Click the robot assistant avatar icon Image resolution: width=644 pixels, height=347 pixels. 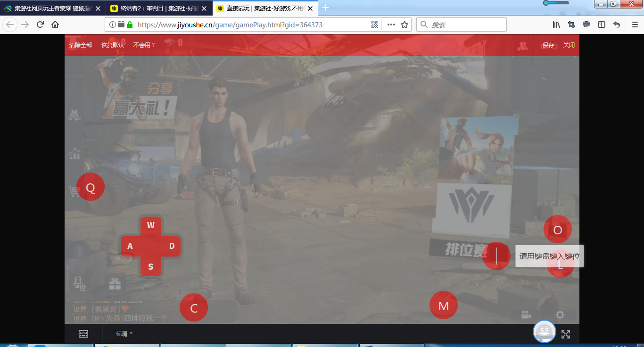(x=544, y=331)
